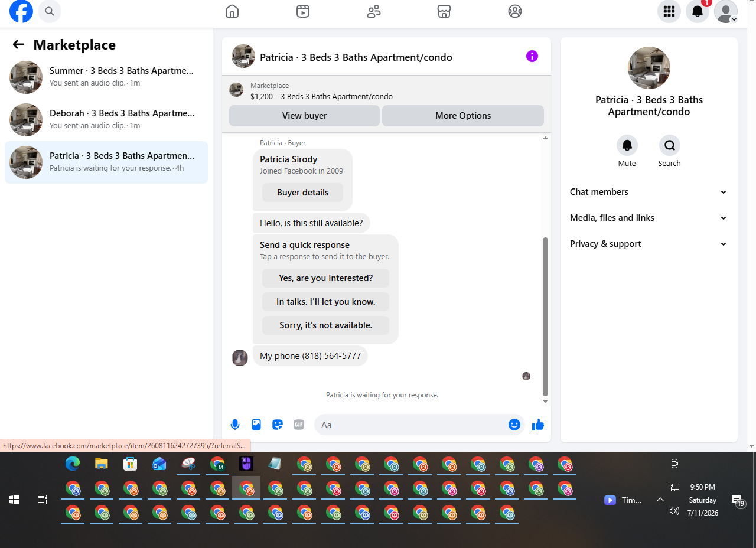Viewport: 756px width, 548px height.
Task: Open the Summer conversation
Action: 106,77
